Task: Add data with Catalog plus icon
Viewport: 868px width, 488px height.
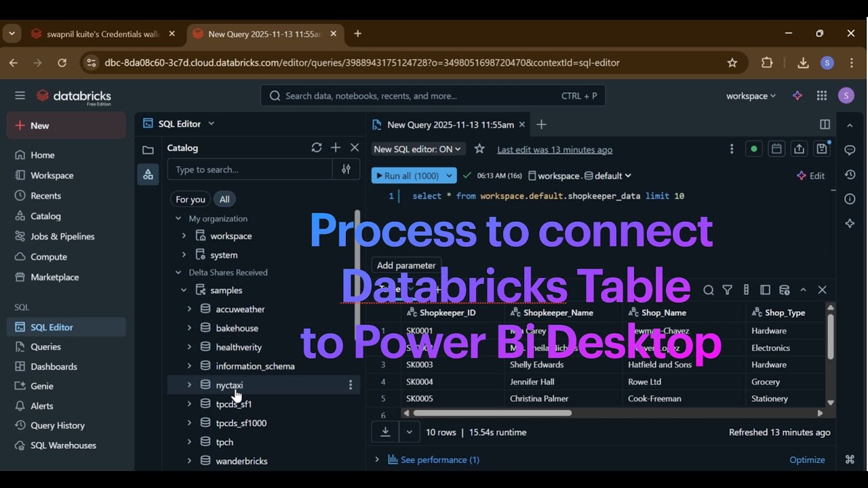Action: (336, 148)
